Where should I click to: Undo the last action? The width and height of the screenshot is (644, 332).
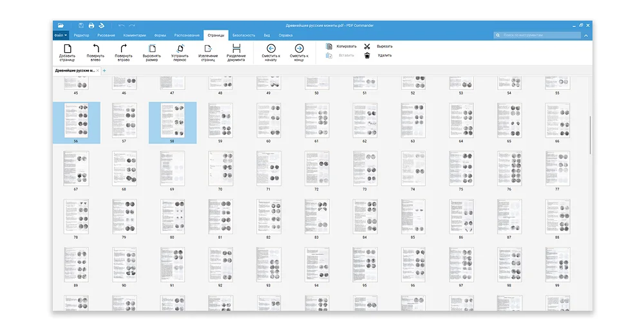(122, 26)
